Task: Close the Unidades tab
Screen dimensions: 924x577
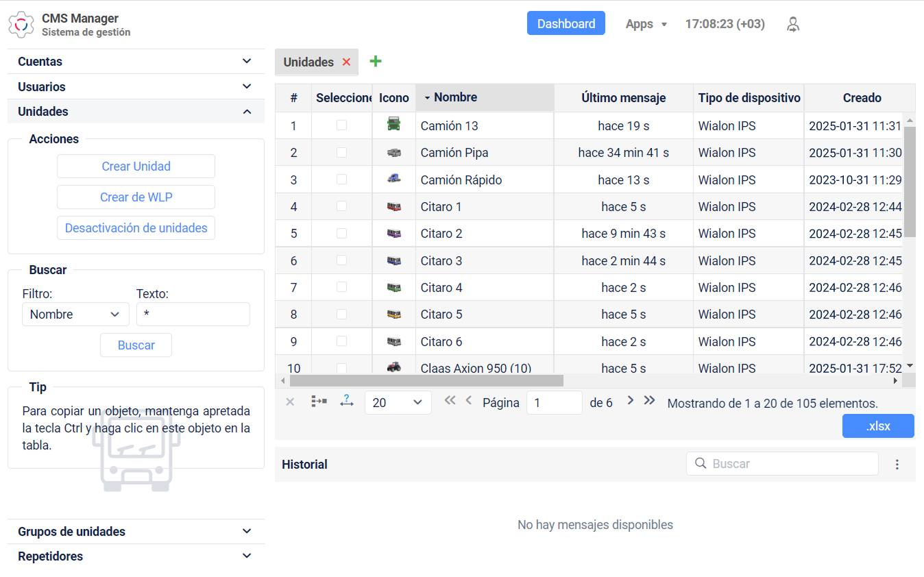Action: [x=346, y=62]
